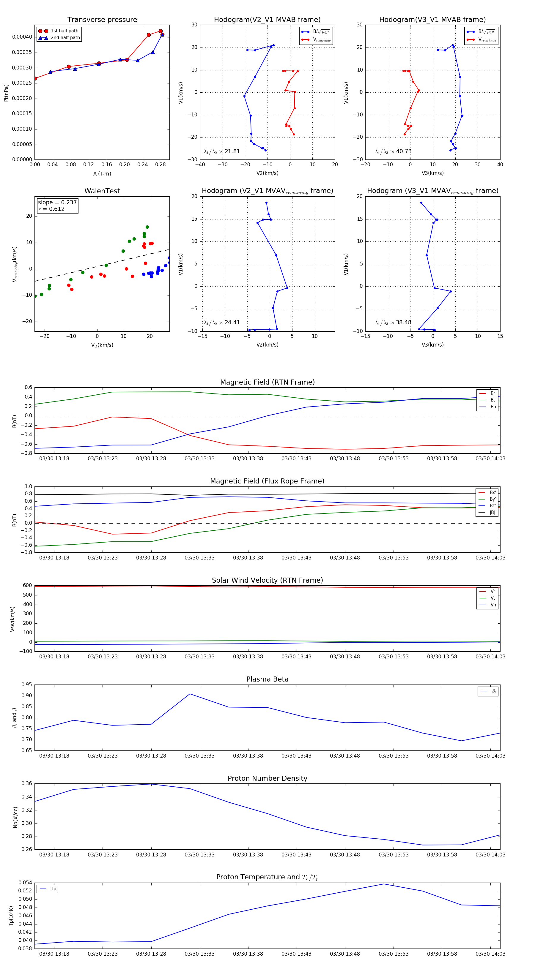
Task: Click '03/30 13:33' tick under Plasma Beta plot
Action: [x=199, y=755]
